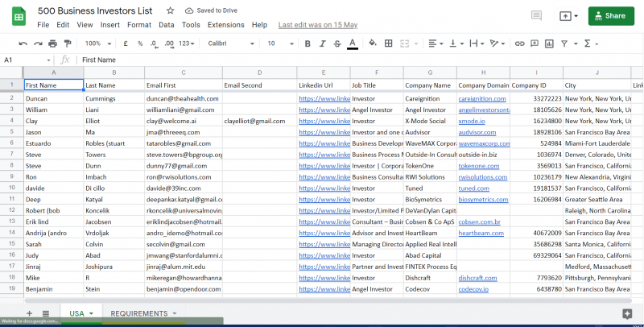644x327 pixels.
Task: Star the document title
Action: tap(170, 10)
